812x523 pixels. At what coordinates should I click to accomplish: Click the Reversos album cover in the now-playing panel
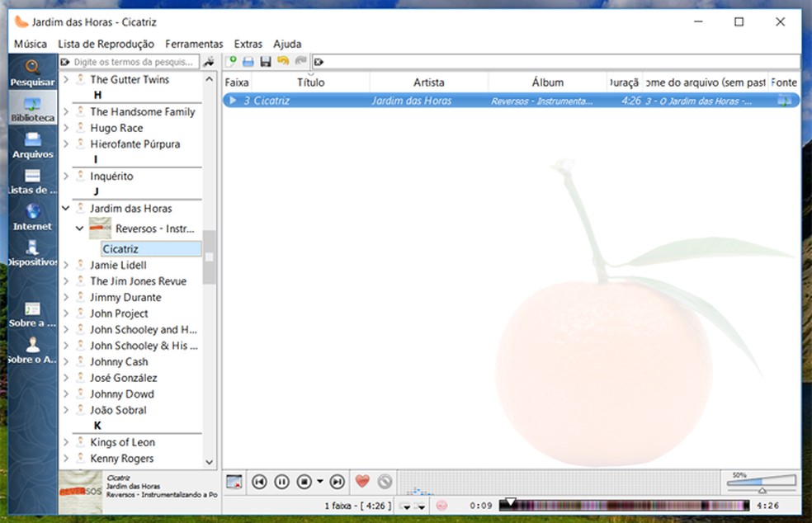tap(80, 492)
